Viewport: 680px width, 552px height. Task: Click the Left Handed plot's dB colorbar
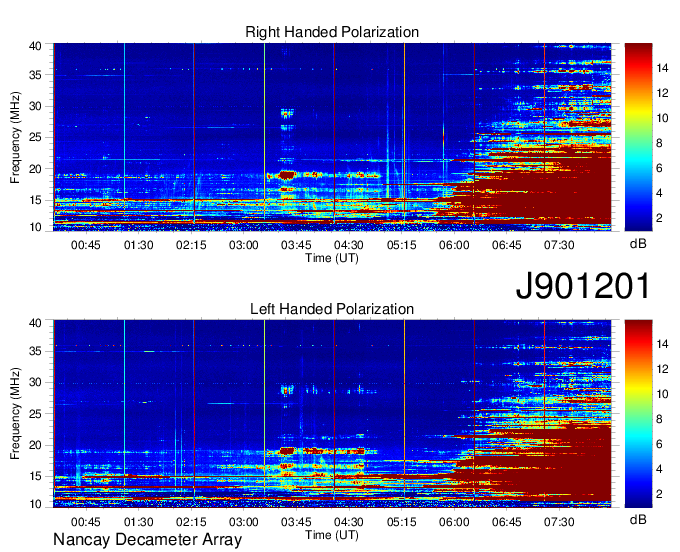click(638, 414)
